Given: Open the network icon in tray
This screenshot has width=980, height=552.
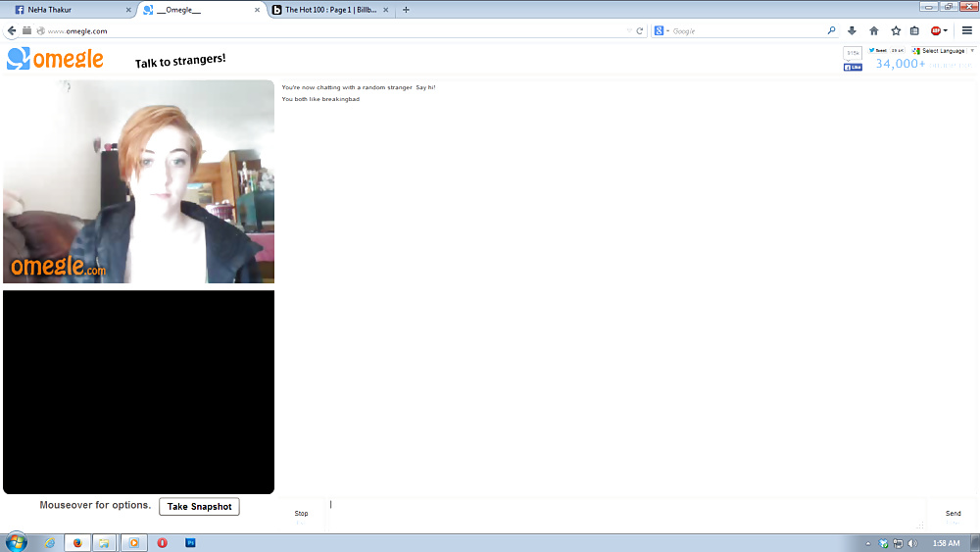Looking at the screenshot, I should [898, 543].
